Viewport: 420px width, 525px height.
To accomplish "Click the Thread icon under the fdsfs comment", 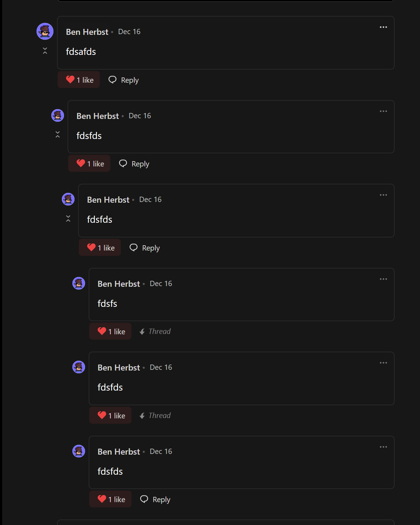I will pos(142,331).
